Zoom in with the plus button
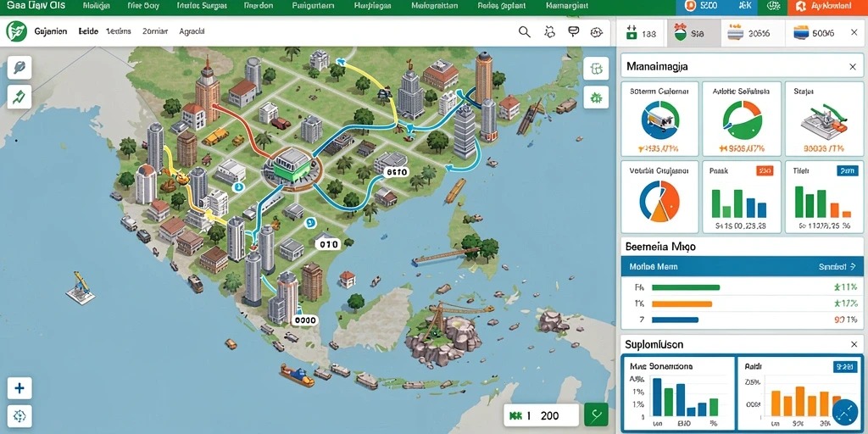Screen dimensions: 868x434 click(19, 388)
